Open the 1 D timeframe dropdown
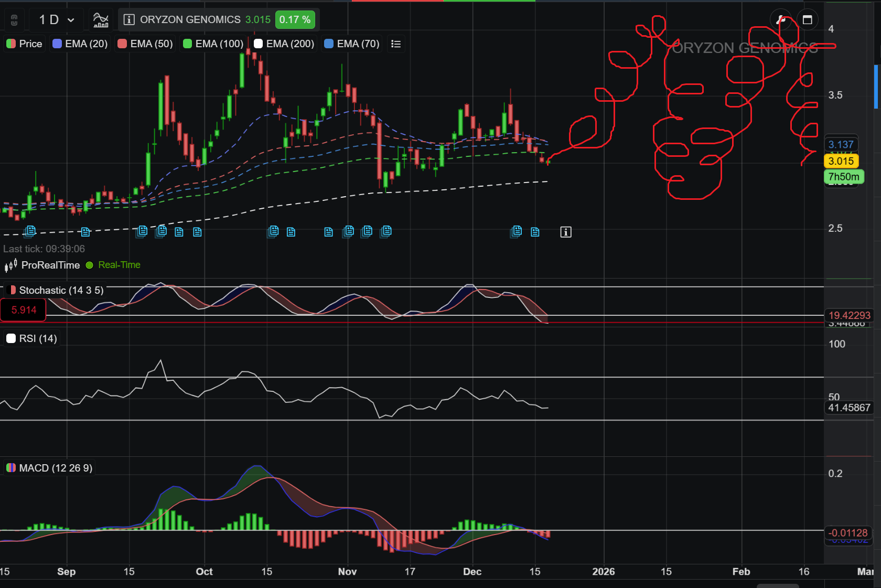Viewport: 881px width, 588px height. tap(56, 20)
